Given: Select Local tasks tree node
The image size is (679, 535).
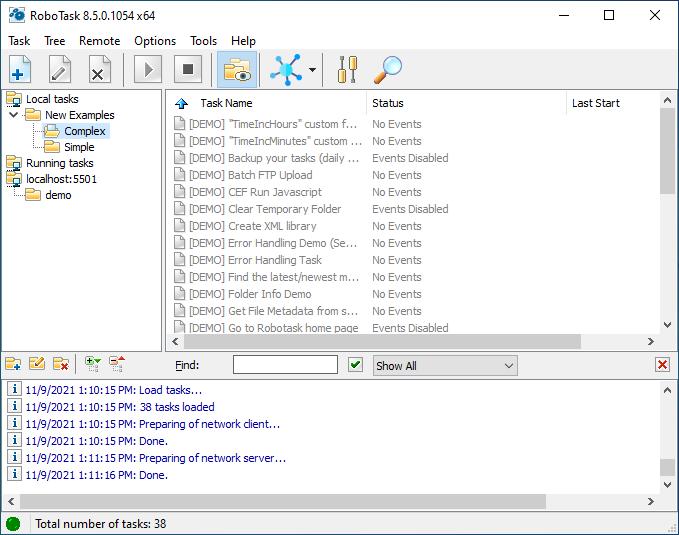Looking at the screenshot, I should point(52,99).
